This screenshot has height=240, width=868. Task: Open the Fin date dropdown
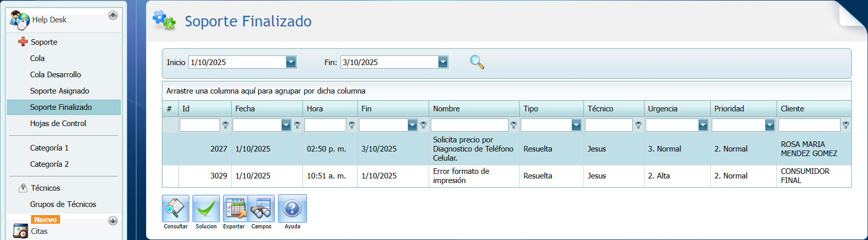point(443,62)
